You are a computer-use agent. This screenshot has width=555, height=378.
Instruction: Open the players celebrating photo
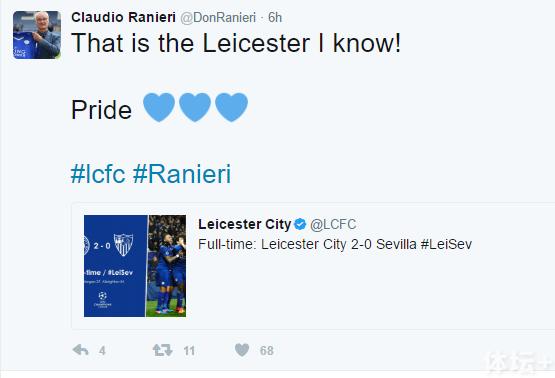[x=166, y=266]
